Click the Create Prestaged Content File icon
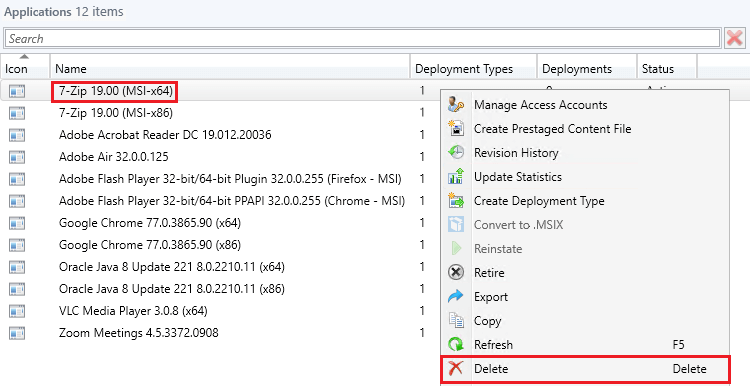750x386 pixels. point(456,129)
